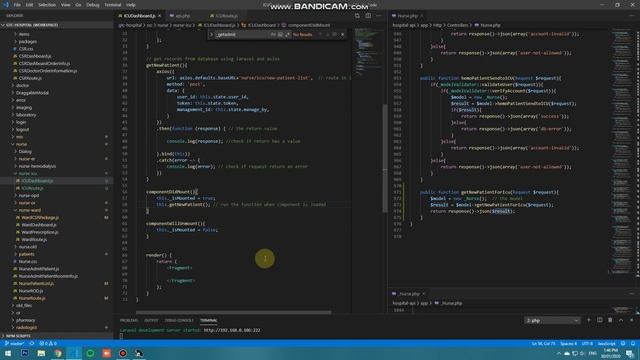640x360 pixels.
Task: Close the find widget
Action: tap(342, 35)
